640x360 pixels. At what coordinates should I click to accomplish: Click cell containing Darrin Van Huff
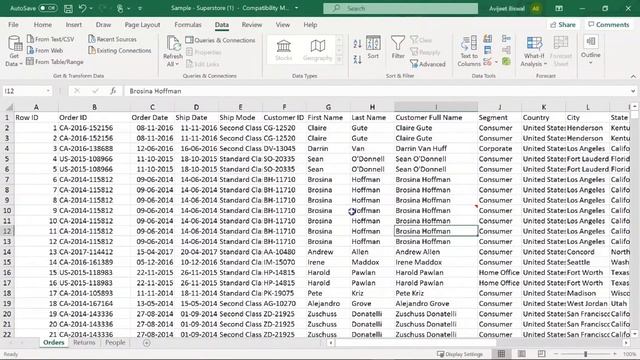pyautogui.click(x=436, y=149)
